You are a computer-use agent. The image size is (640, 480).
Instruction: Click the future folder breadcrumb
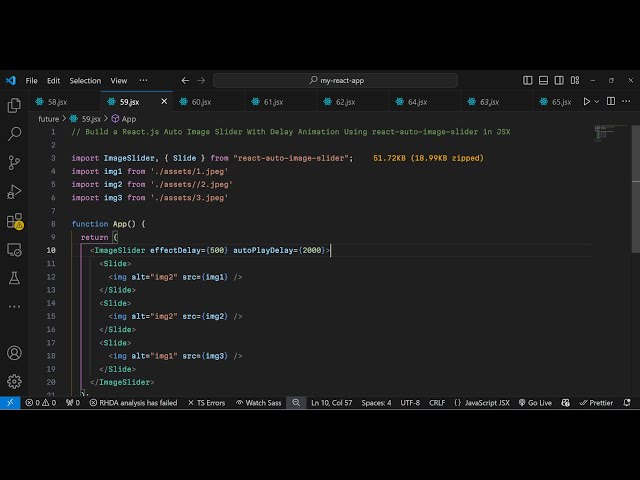click(x=48, y=118)
